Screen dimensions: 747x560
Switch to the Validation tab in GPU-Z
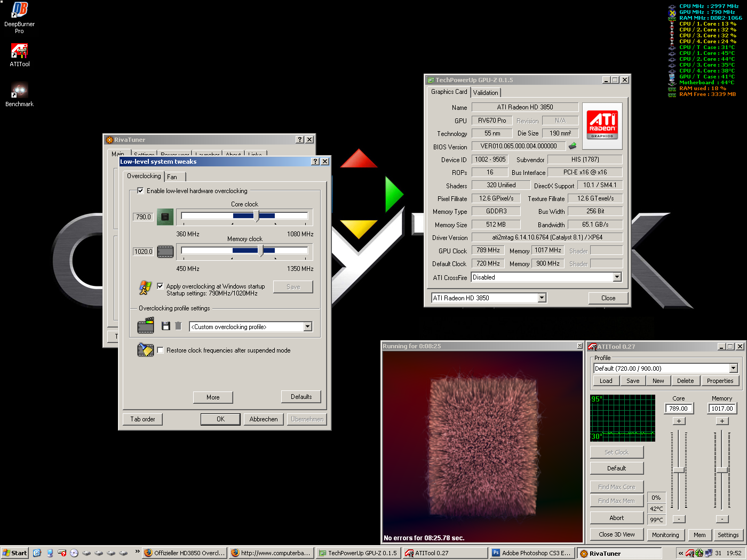point(486,92)
